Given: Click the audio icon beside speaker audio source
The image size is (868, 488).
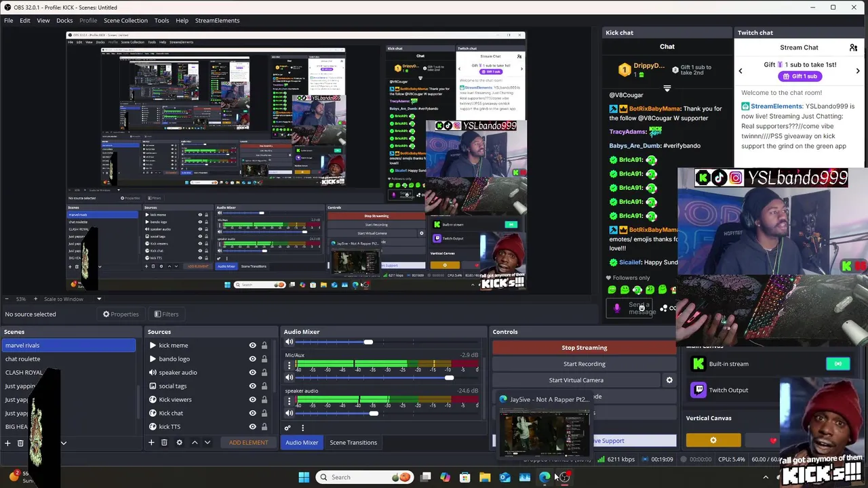Looking at the screenshot, I should [153, 372].
